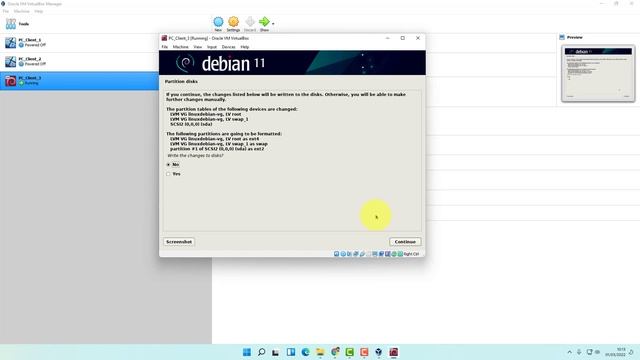This screenshot has height=360, width=640.
Task: Open Machine menu in VirtualBox Manager
Action: tap(21, 11)
